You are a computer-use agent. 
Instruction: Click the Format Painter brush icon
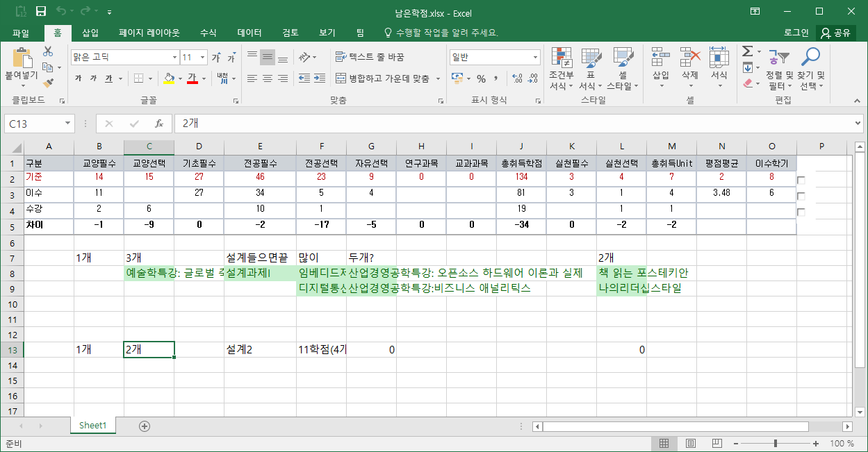pos(48,83)
